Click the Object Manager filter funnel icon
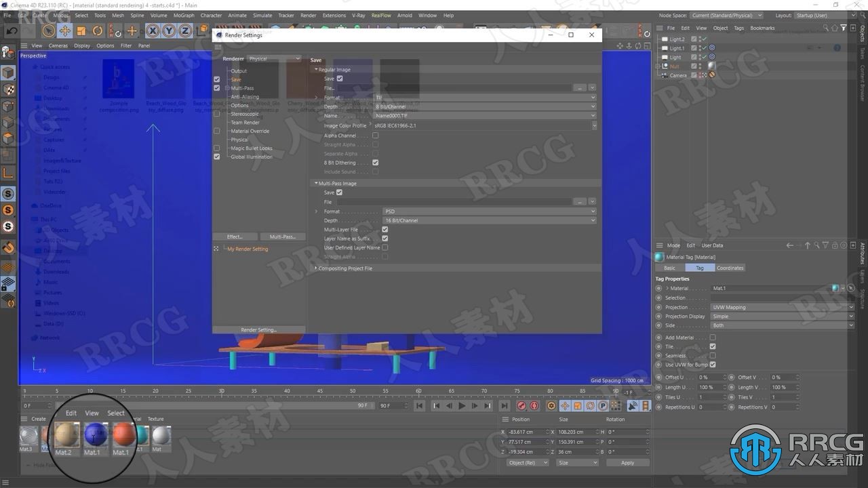Image resolution: width=868 pixels, height=488 pixels. [843, 28]
